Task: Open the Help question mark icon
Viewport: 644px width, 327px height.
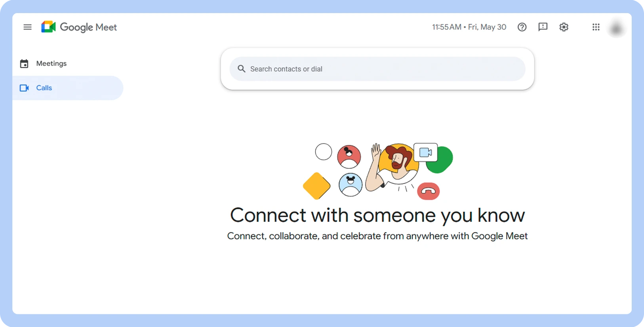Action: [x=522, y=27]
